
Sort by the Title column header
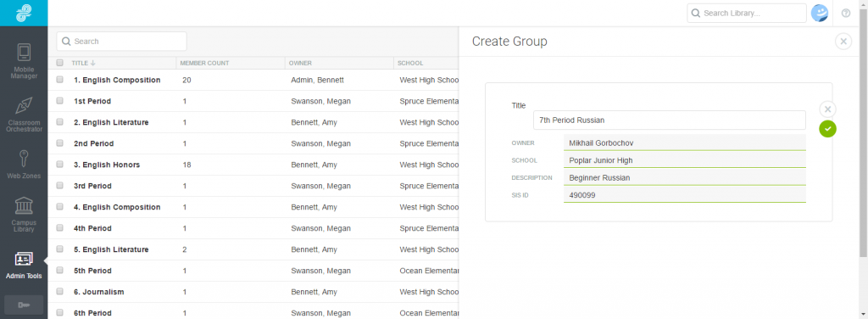pos(83,63)
